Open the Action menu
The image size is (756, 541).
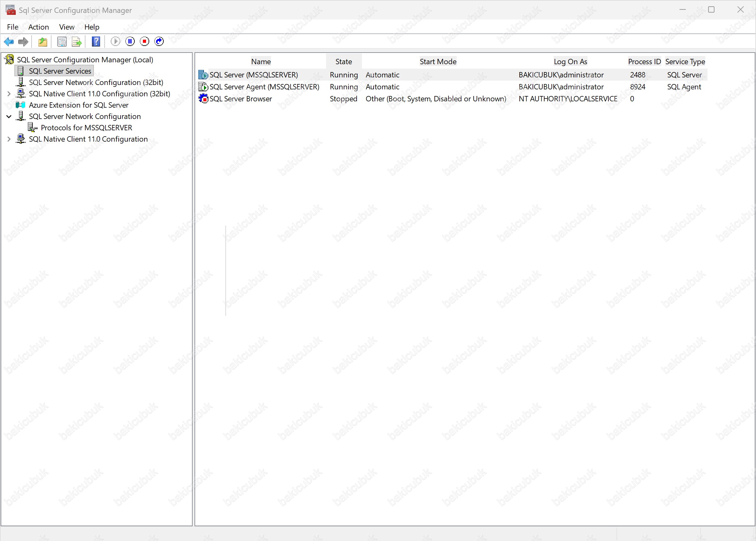[x=38, y=27]
